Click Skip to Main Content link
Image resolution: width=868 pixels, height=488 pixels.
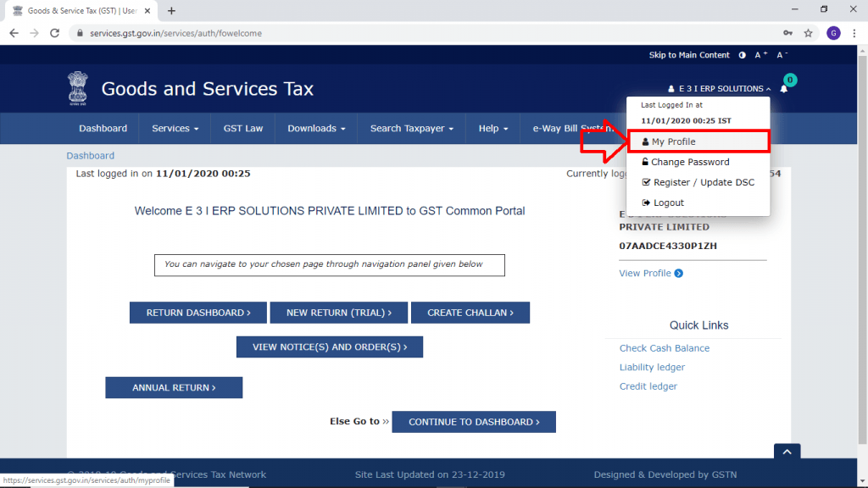tap(689, 55)
